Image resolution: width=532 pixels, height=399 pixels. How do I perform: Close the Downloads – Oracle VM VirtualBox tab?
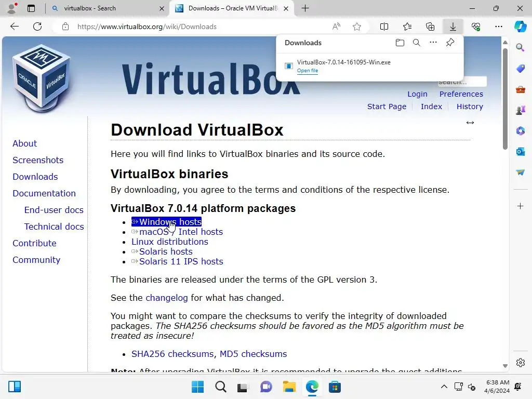point(286,8)
